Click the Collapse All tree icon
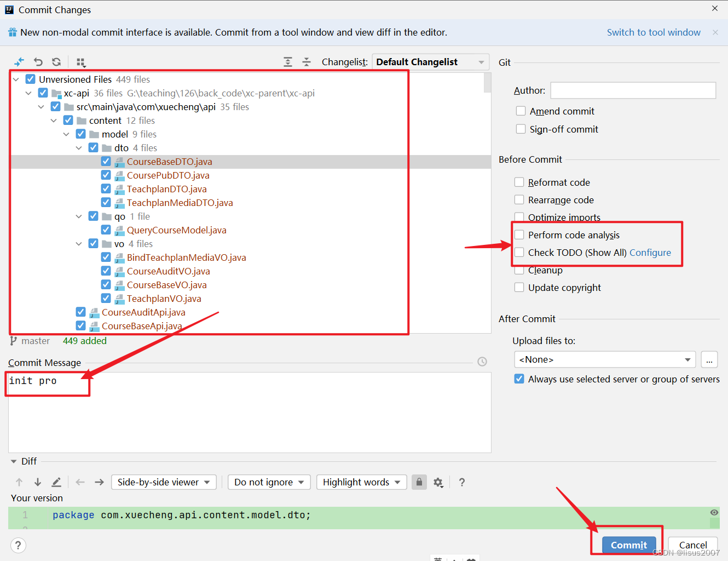This screenshot has height=561, width=728. coord(307,62)
